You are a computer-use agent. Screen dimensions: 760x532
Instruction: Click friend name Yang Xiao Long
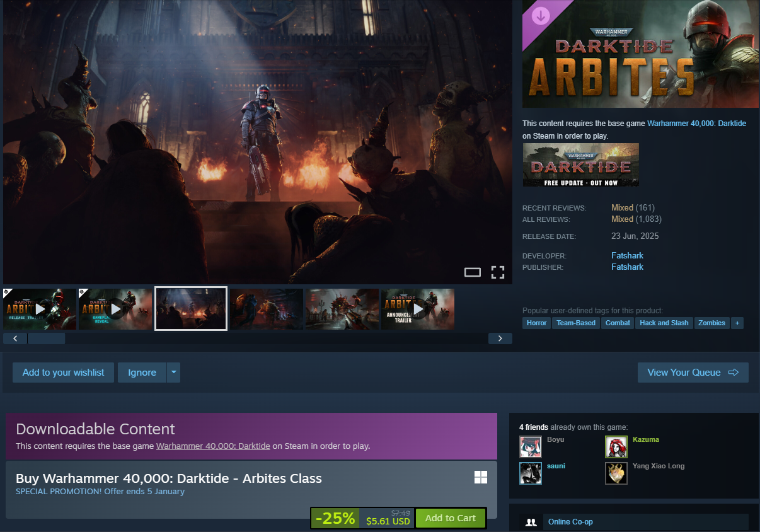[x=659, y=466]
